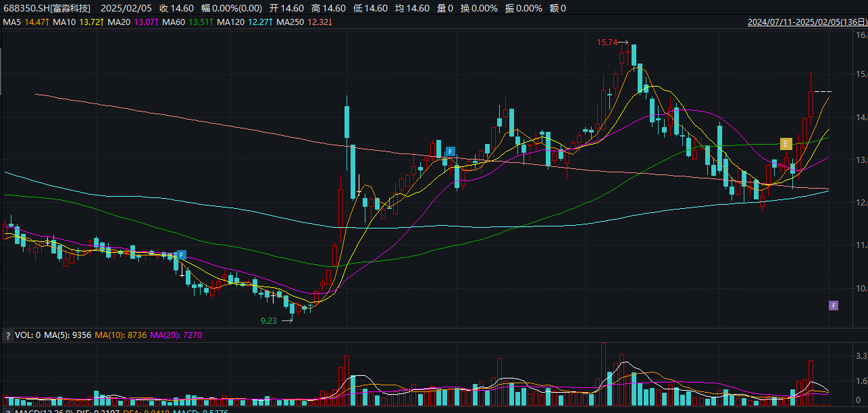This screenshot has width=868, height=413.
Task: Click the earliest blue F marker on the chart
Action: 181,255
